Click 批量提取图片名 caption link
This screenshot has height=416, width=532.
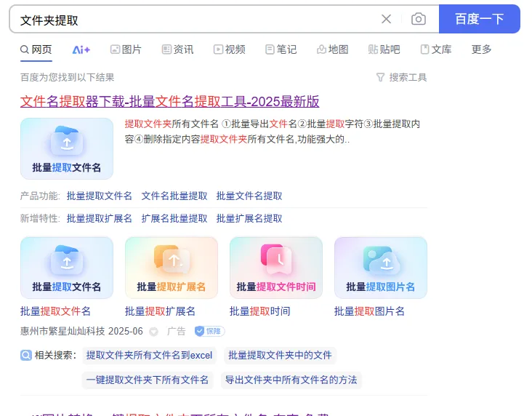point(369,311)
